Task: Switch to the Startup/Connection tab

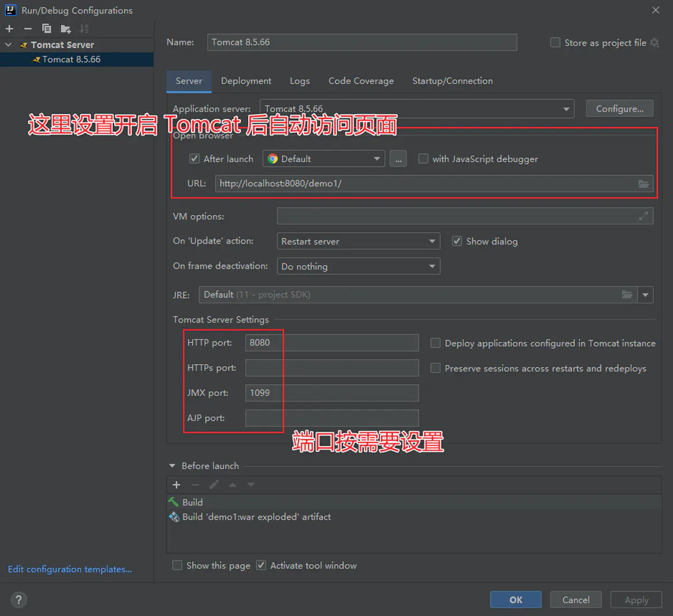Action: [x=453, y=81]
